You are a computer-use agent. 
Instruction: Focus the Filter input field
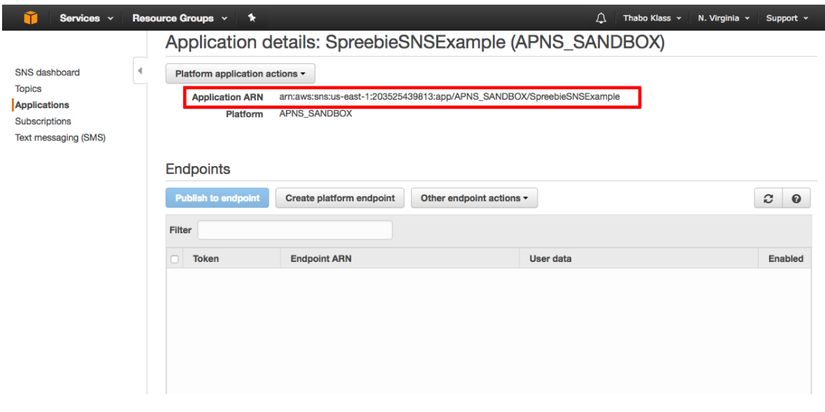(295, 230)
